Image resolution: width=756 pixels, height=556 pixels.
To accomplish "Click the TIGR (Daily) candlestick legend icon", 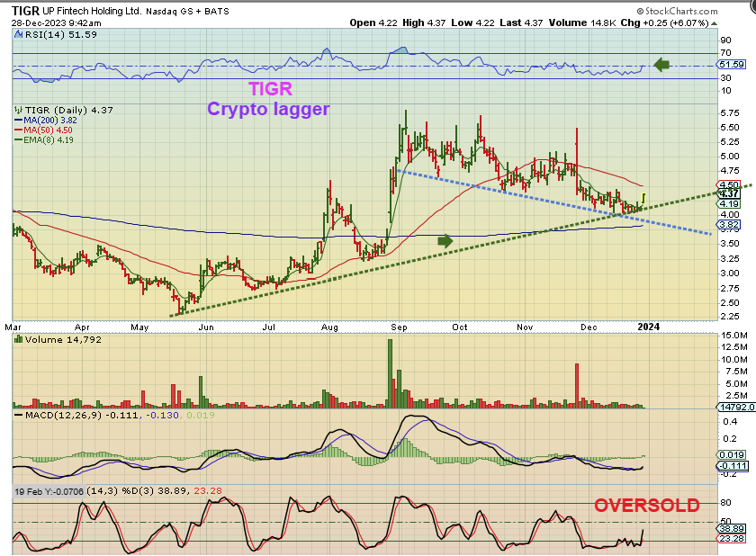I will tap(17, 110).
